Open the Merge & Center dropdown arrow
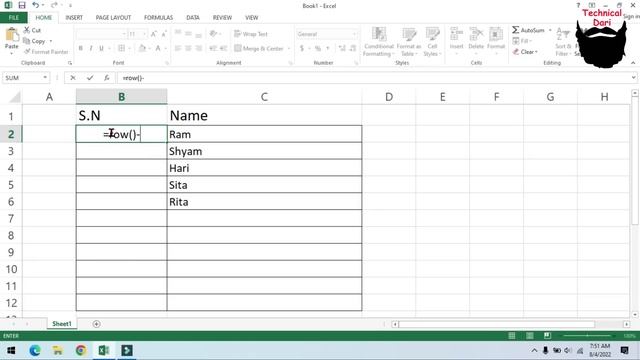This screenshot has width=640, height=360. coord(289,48)
